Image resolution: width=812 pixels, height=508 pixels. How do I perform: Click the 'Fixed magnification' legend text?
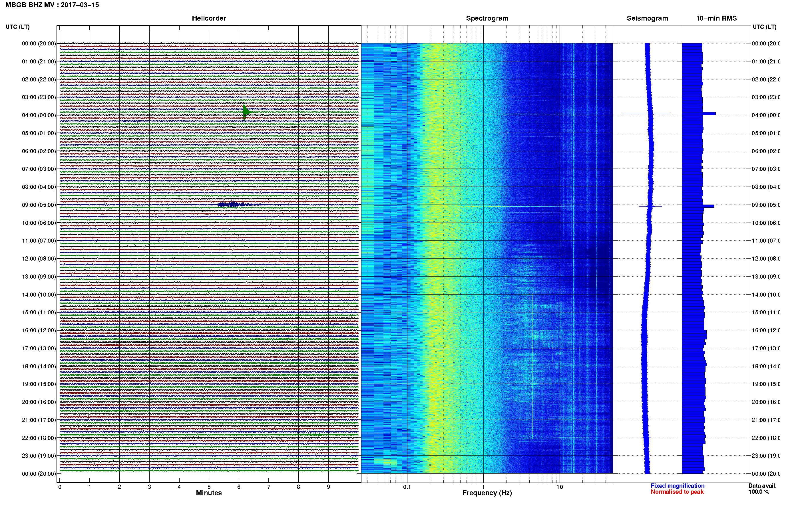pyautogui.click(x=678, y=486)
